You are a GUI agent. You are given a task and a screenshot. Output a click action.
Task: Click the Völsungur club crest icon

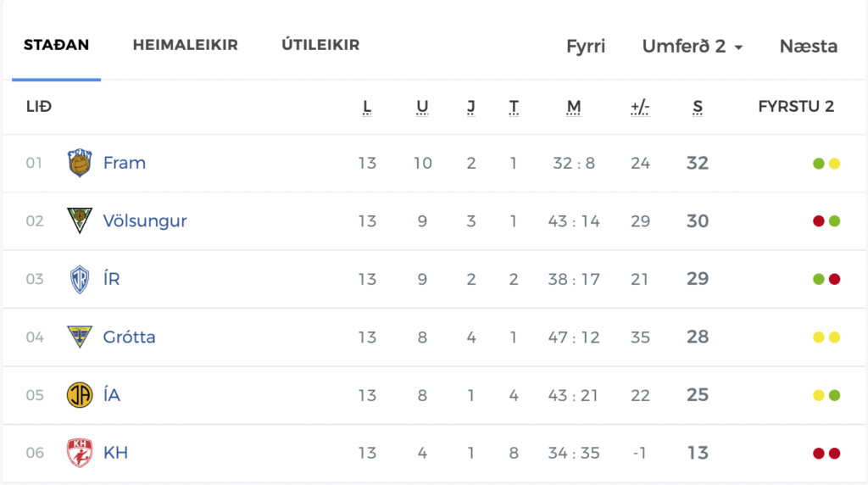80,220
